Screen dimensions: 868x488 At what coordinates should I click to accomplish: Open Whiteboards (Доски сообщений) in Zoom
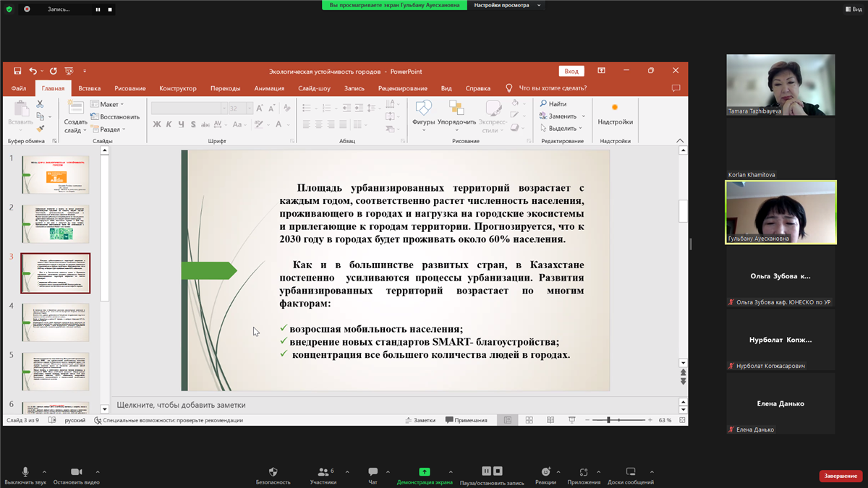click(x=631, y=476)
